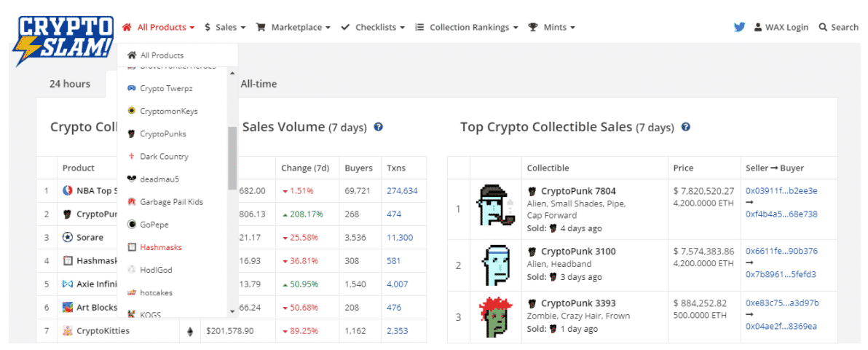This screenshot has width=868, height=350.
Task: Open buyer address 0x7b8961...5fefd3
Action: pyautogui.click(x=781, y=274)
